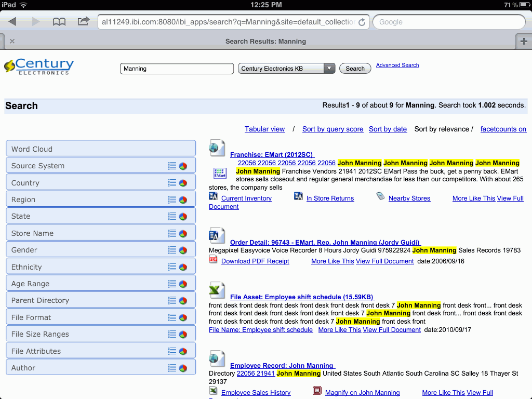Tap the Google search field
This screenshot has height=399, width=532.
[x=449, y=22]
